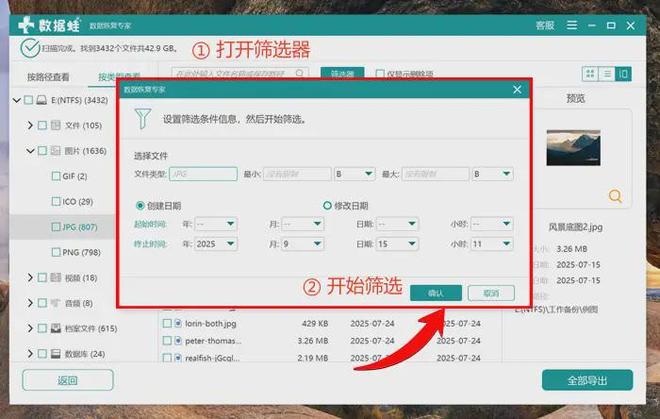Click the 数据库 (24) category icon
This screenshot has height=419, width=660.
(56, 354)
